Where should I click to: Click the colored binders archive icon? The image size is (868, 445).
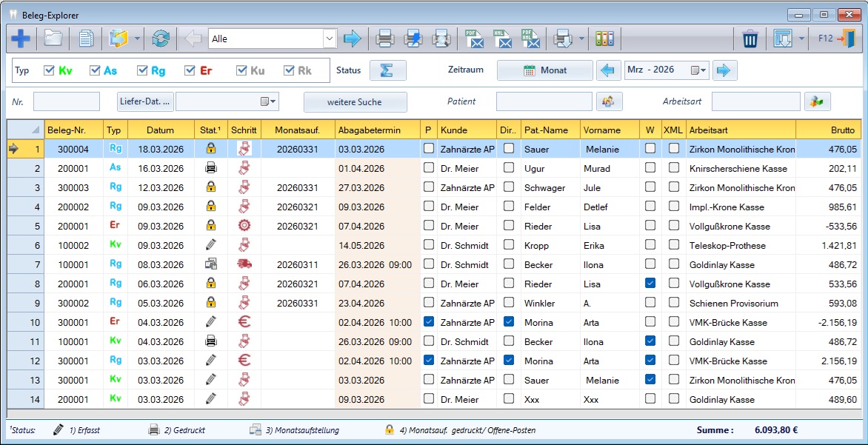(x=605, y=38)
